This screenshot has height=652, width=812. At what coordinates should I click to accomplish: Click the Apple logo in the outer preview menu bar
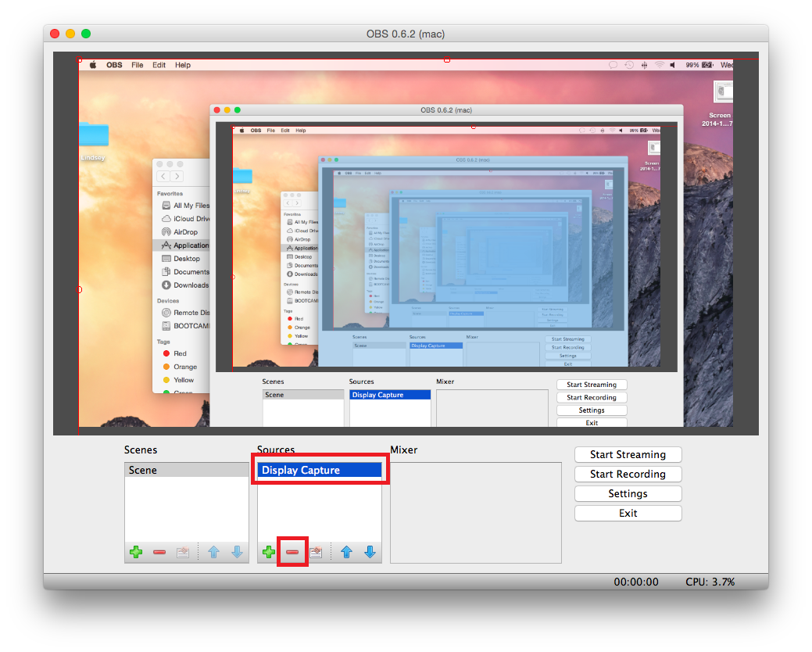click(93, 65)
